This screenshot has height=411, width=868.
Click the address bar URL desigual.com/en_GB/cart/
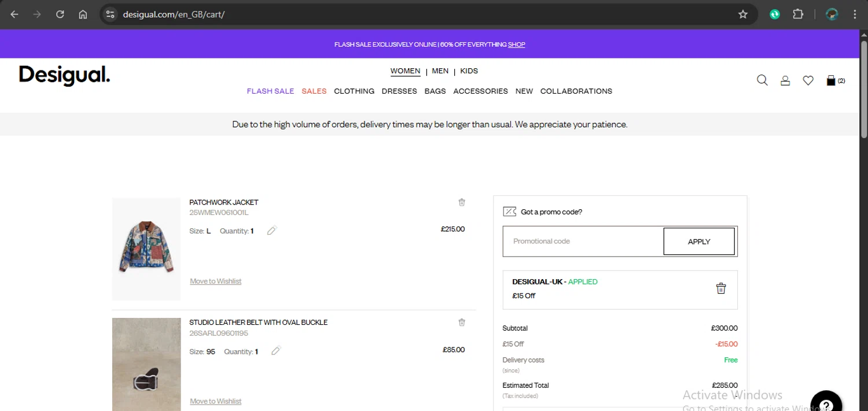pyautogui.click(x=174, y=14)
